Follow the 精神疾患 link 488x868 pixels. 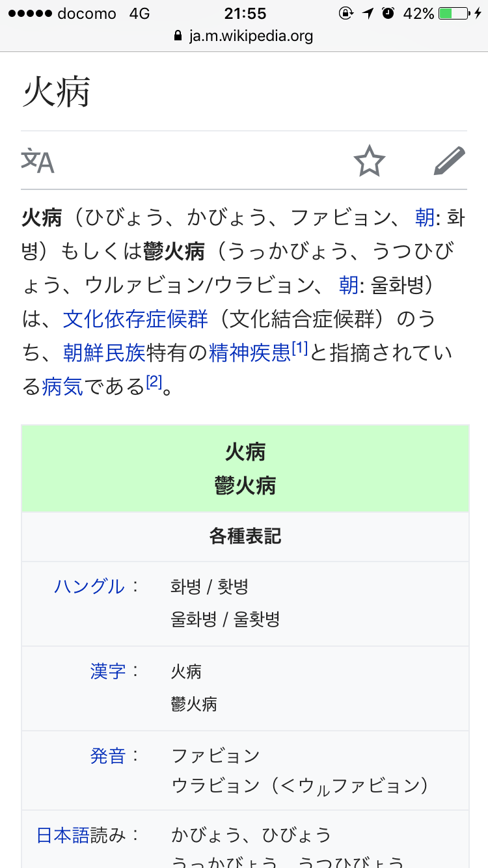click(249, 353)
